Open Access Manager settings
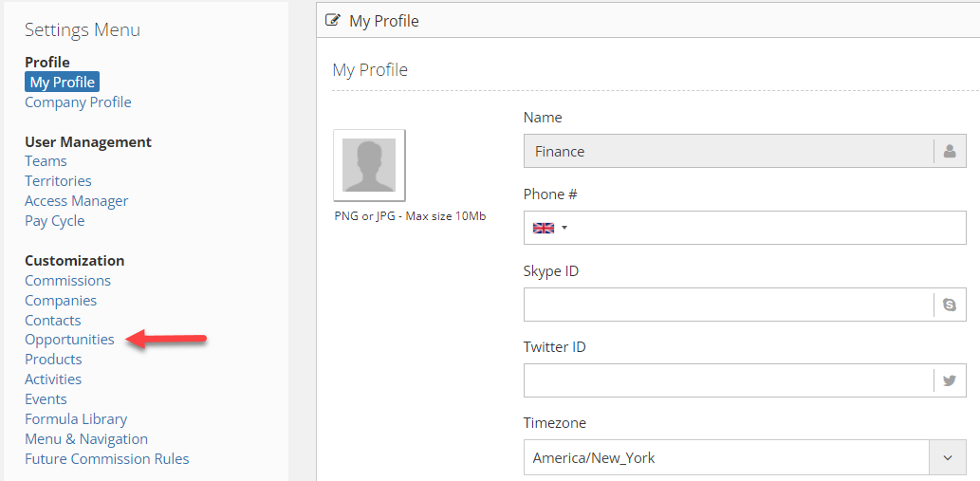 [x=76, y=201]
